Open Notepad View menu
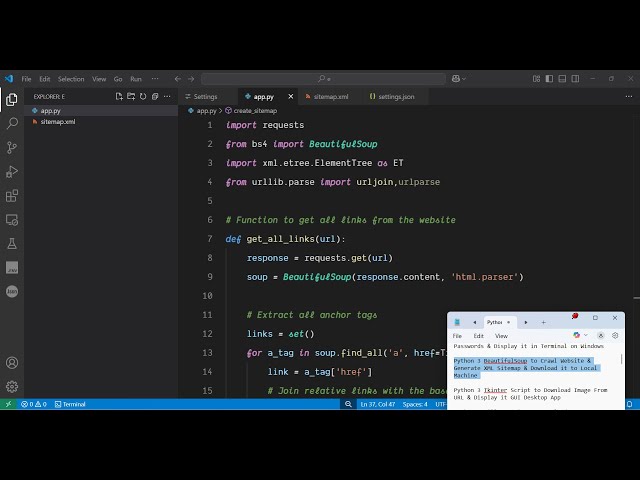 pyautogui.click(x=501, y=336)
